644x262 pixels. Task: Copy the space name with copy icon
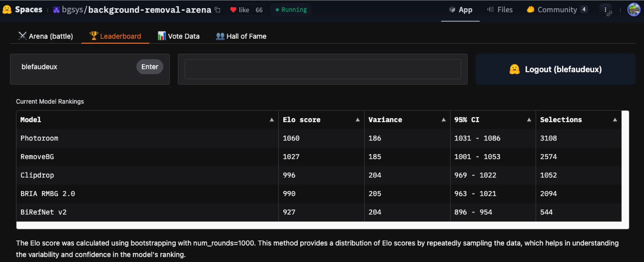218,10
